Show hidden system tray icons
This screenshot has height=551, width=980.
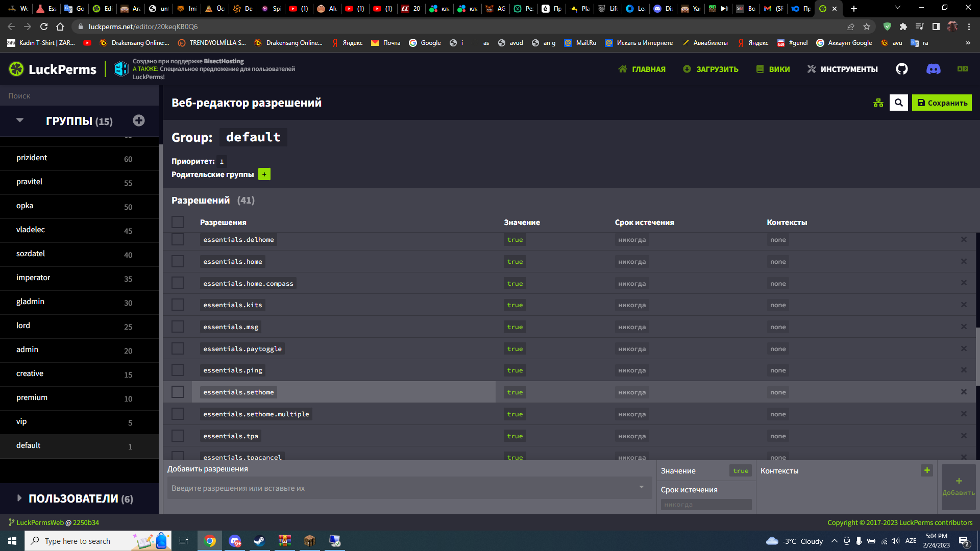point(834,541)
